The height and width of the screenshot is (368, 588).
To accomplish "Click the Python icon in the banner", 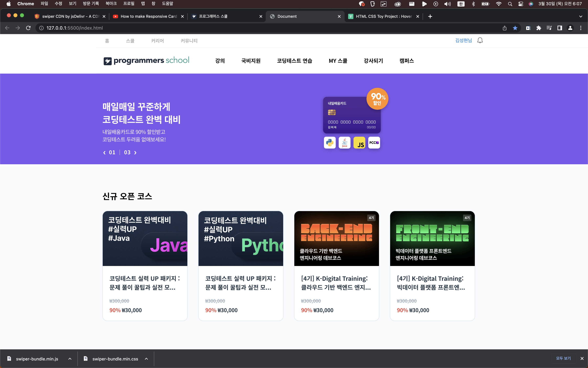I will click(x=330, y=143).
